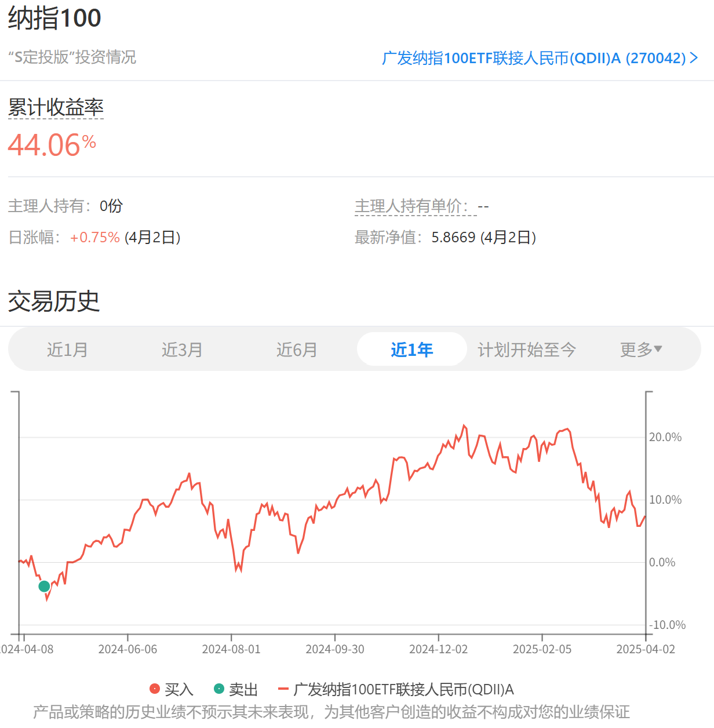The width and height of the screenshot is (714, 728).
Task: Click the 2025-04-02 axis date label
Action: pyautogui.click(x=646, y=649)
